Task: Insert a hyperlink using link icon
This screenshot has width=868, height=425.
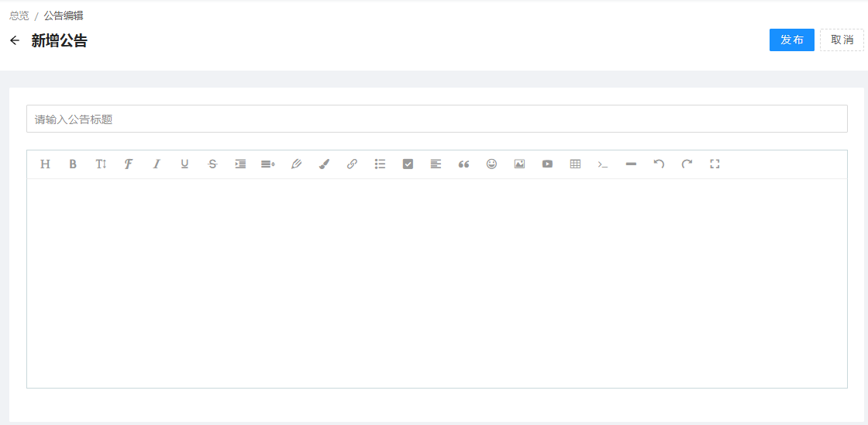Action: click(352, 164)
